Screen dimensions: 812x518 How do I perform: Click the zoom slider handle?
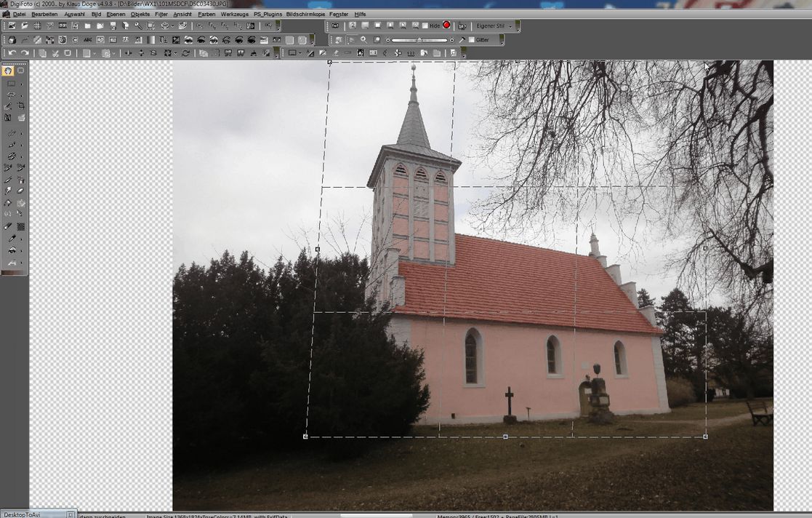[x=419, y=40]
